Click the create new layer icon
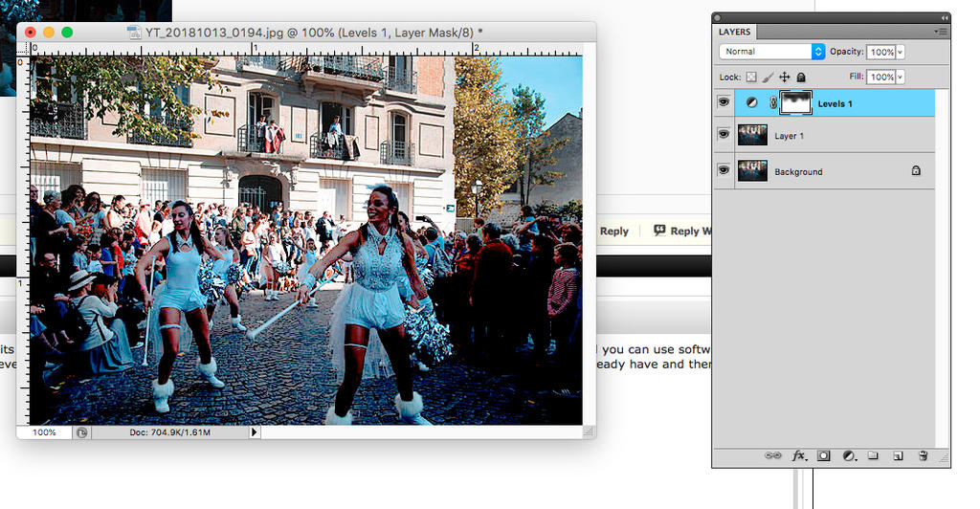This screenshot has width=980, height=509. [898, 456]
